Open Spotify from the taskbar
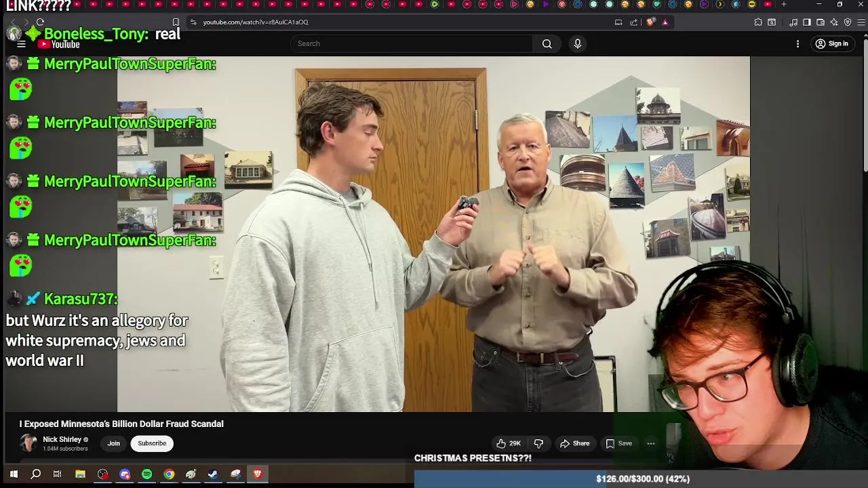The height and width of the screenshot is (488, 868). [x=147, y=474]
